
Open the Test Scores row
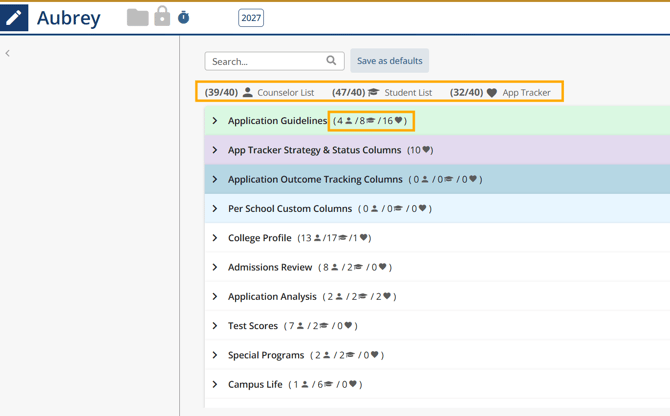point(215,326)
